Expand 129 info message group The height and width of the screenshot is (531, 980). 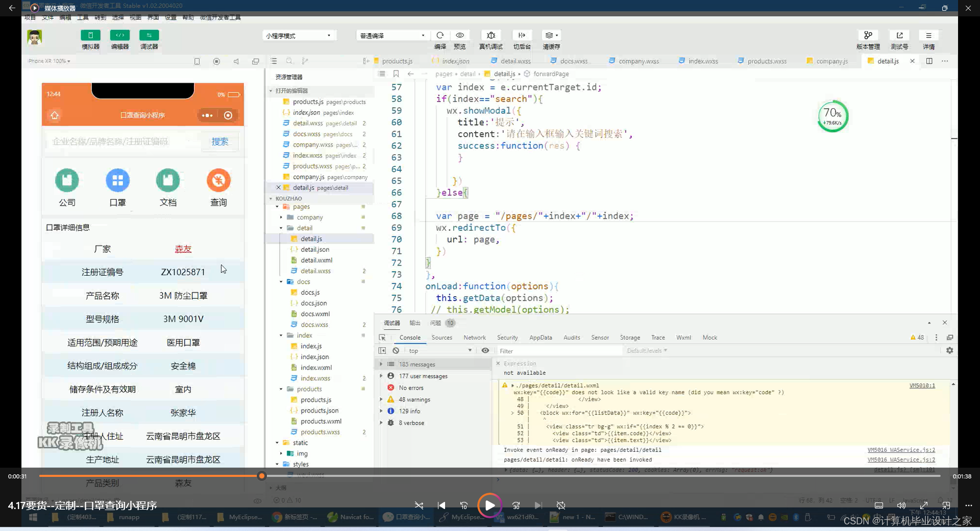[381, 411]
